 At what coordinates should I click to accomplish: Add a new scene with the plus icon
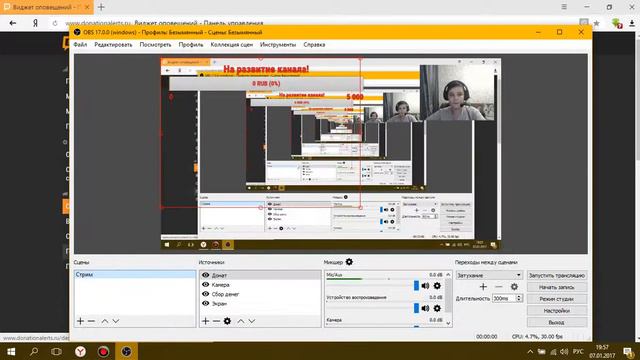click(80, 321)
